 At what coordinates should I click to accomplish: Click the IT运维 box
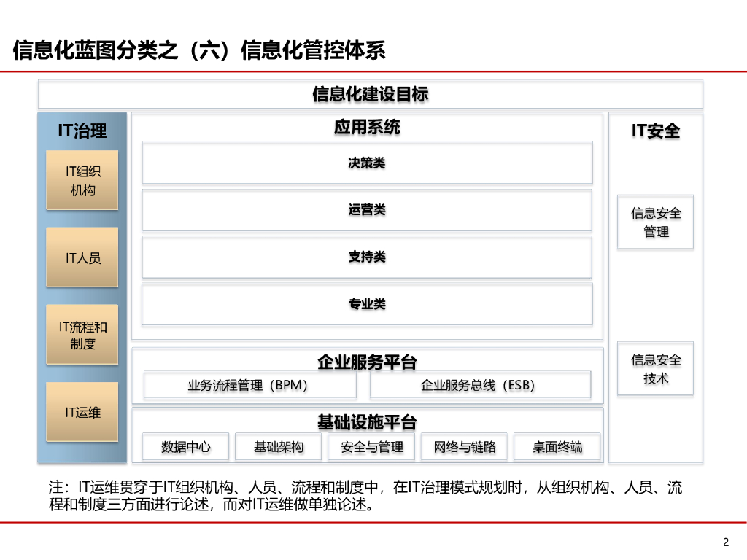82,412
